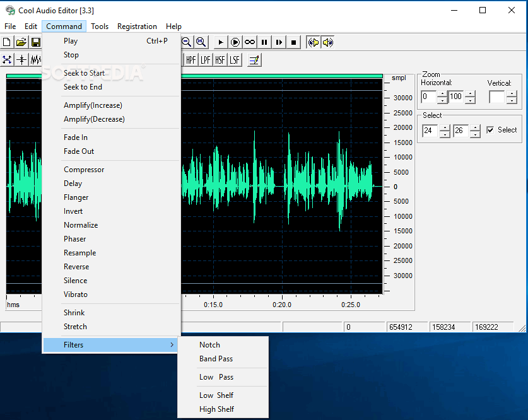528x420 pixels.
Task: Choose Amplify(Decrease) effect
Action: (112, 119)
